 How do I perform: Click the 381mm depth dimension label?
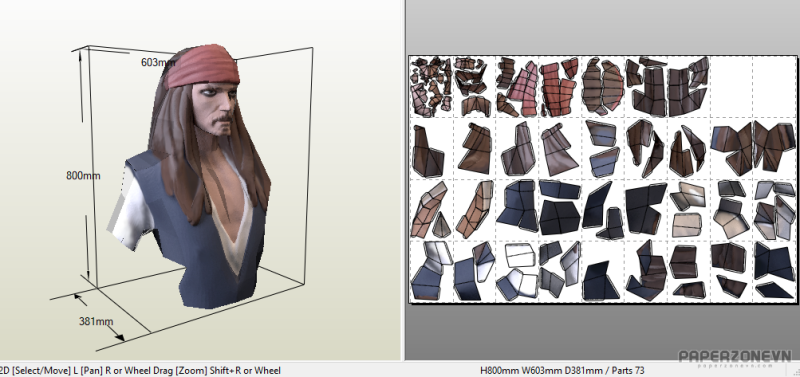click(96, 321)
